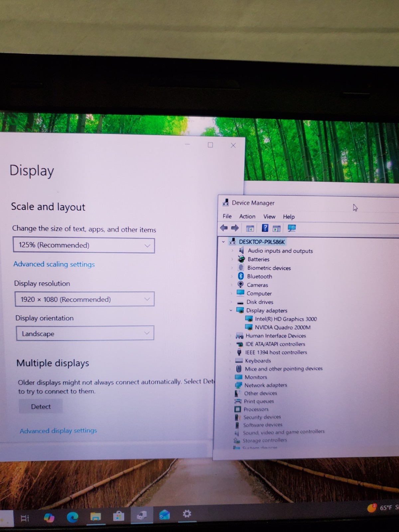The height and width of the screenshot is (532, 399).
Task: Open Microsoft Edge from the taskbar
Action: pos(72,517)
